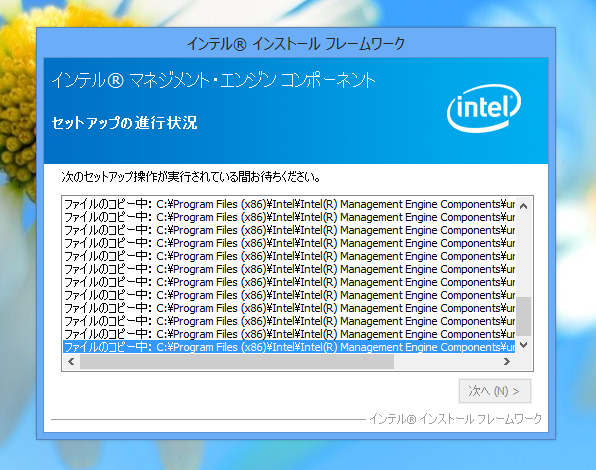The width and height of the screenshot is (596, 470).
Task: Select the first ファイルのコピー中 row in the list
Action: [289, 204]
